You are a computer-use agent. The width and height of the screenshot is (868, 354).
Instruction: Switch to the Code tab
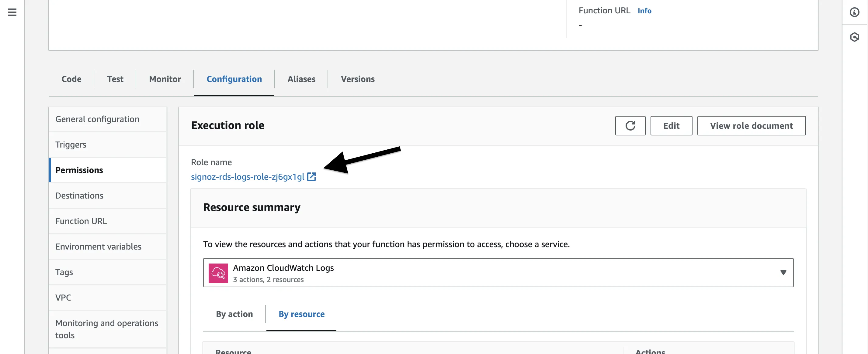click(x=71, y=79)
